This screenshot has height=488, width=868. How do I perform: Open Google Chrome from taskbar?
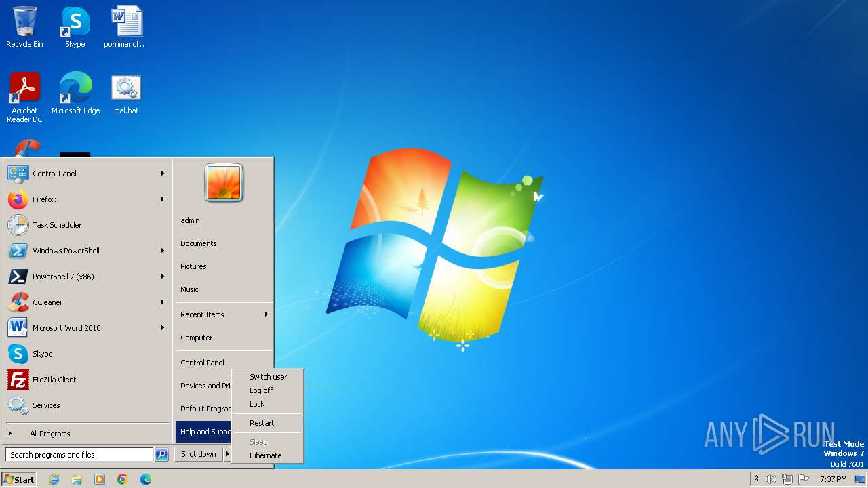pos(123,479)
